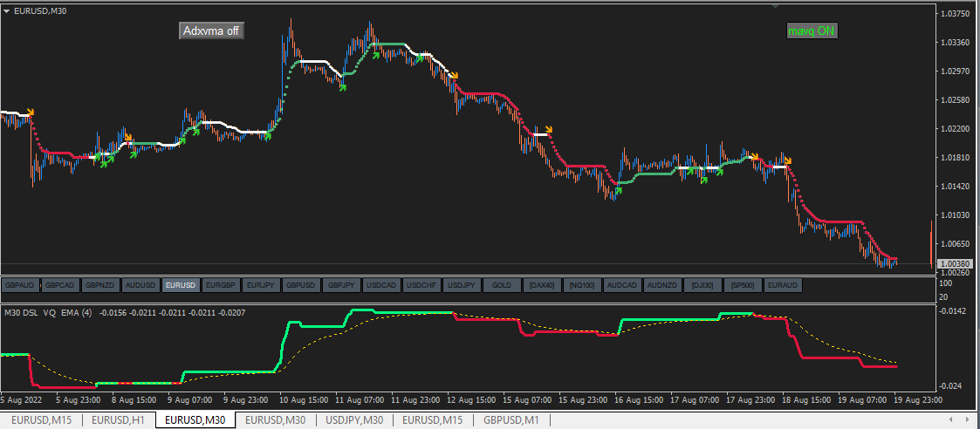980x429 pixels.
Task: Click the M30 DSL VQ EMA indicator label
Action: click(x=49, y=312)
